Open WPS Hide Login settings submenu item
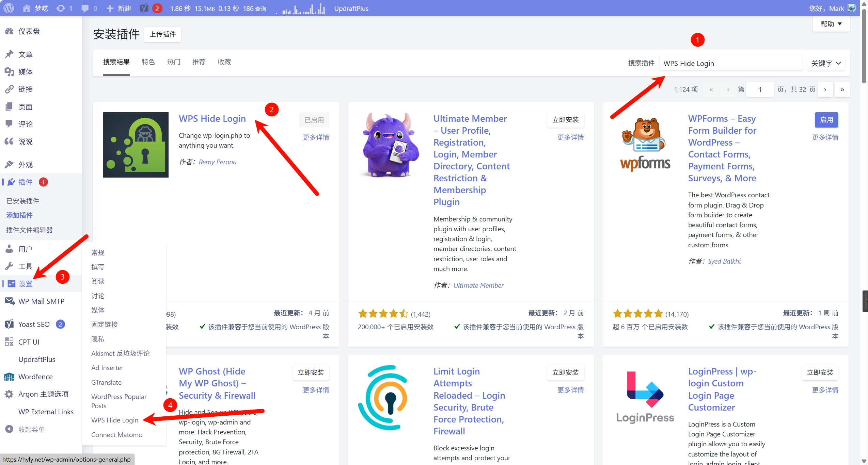 tap(115, 420)
